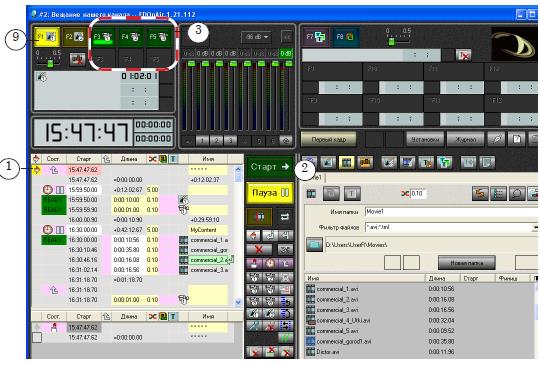Viewport: 540px width, 365px height.
Task: Activate the F4 player button
Action: 131,37
